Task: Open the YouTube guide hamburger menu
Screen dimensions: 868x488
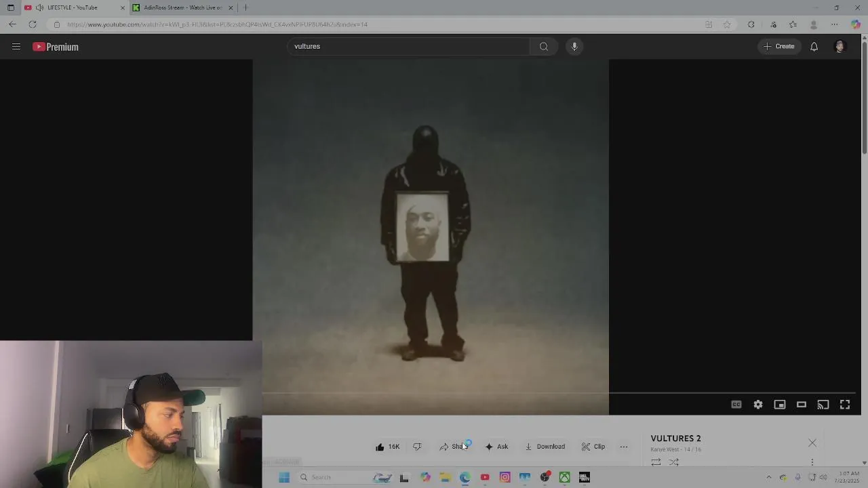Action: pos(16,47)
